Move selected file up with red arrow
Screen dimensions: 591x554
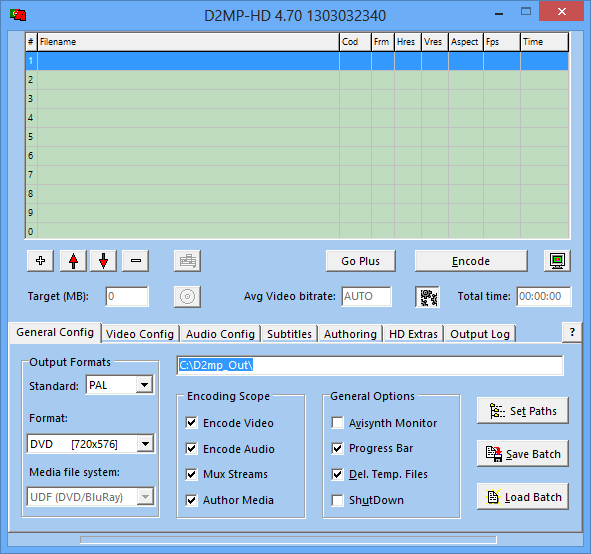[x=73, y=260]
